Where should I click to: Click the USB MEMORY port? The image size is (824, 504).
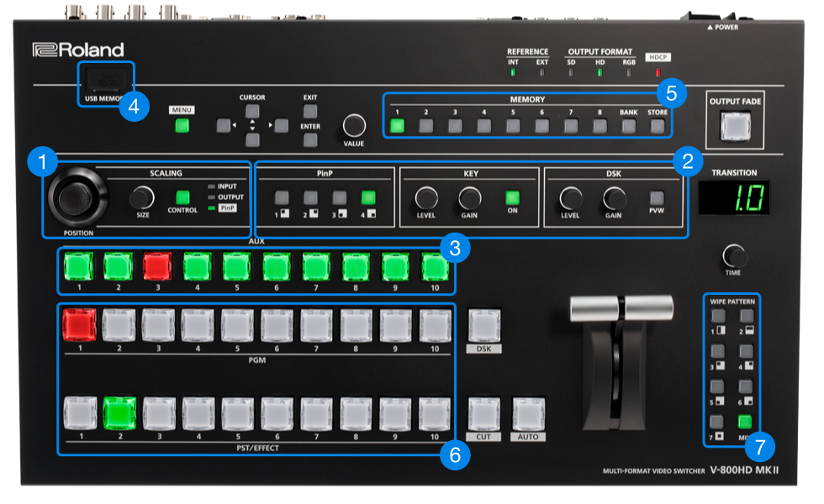pyautogui.click(x=107, y=81)
